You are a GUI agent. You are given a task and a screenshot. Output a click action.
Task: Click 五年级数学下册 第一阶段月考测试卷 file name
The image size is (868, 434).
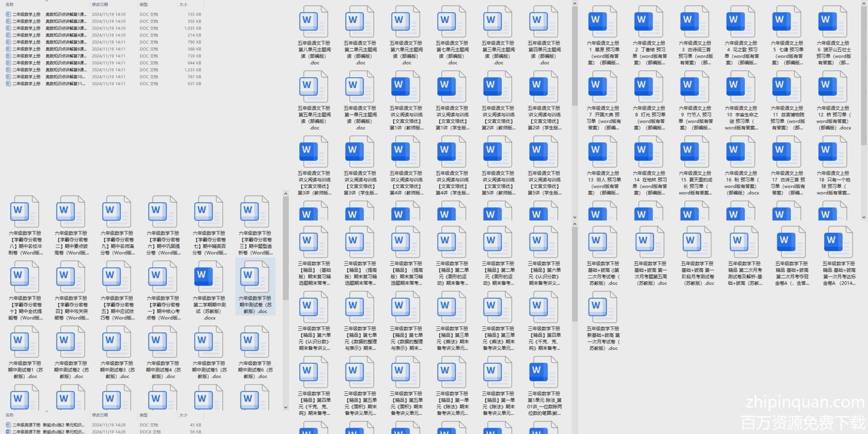pyautogui.click(x=697, y=273)
